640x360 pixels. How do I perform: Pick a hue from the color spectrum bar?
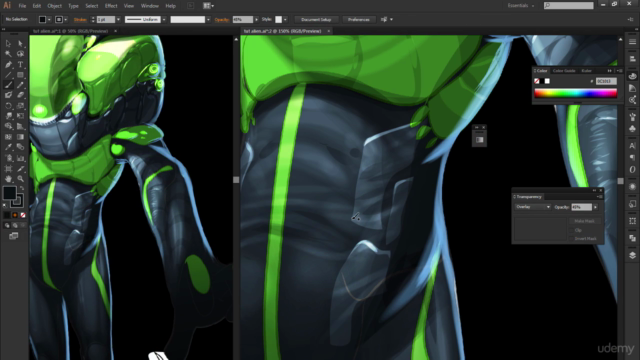(x=576, y=93)
